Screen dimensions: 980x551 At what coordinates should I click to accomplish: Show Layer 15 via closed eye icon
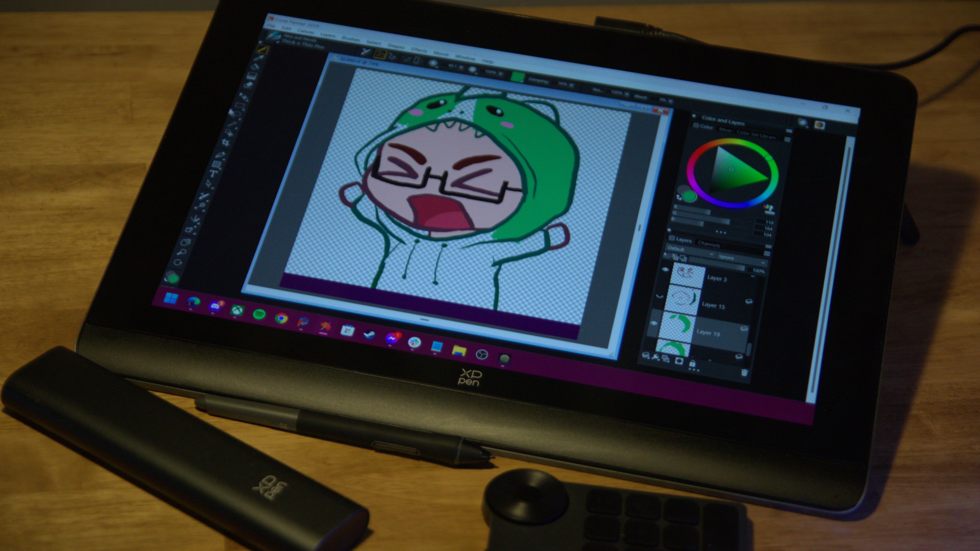coord(660,297)
